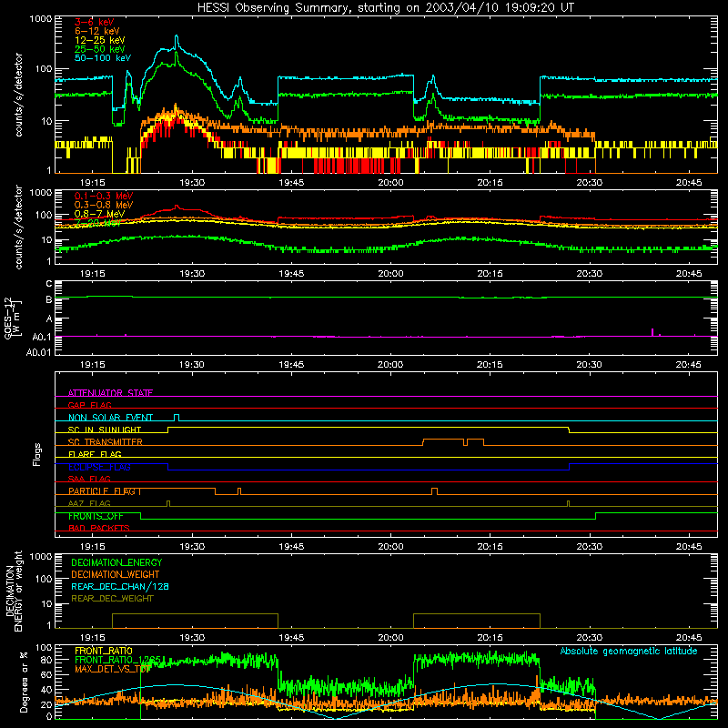
Task: Click the NON_SOLAR_EVENT flag label
Action: click(110, 418)
